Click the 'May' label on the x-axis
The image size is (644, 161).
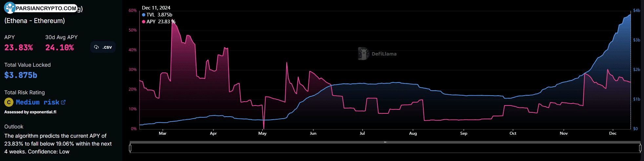click(263, 133)
